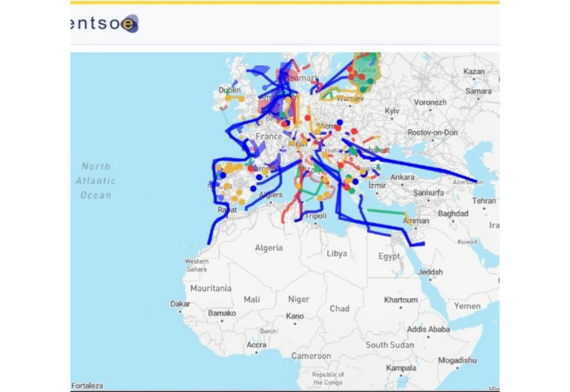Select the Kyiv label on the map
The image size is (570, 392).
point(393,112)
